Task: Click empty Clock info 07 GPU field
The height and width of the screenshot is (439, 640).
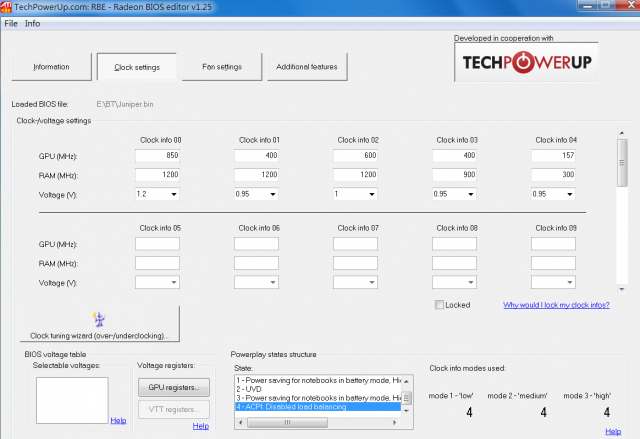Action: click(x=355, y=244)
